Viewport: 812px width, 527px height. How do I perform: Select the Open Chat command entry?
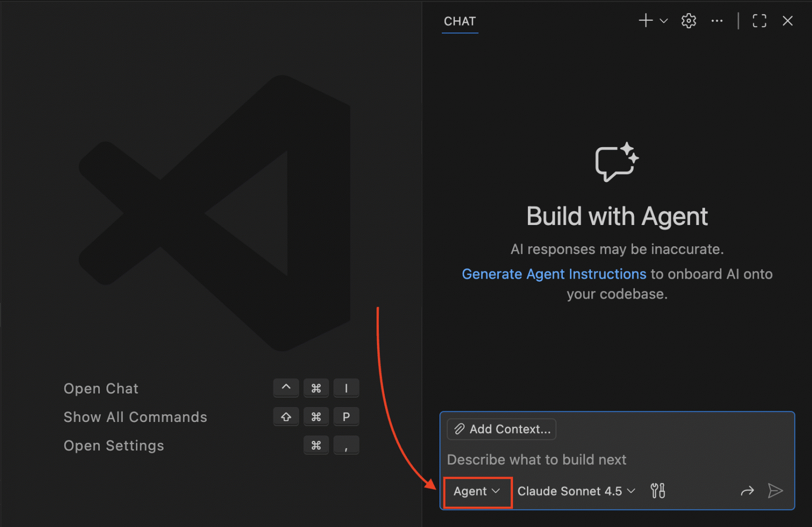point(101,388)
